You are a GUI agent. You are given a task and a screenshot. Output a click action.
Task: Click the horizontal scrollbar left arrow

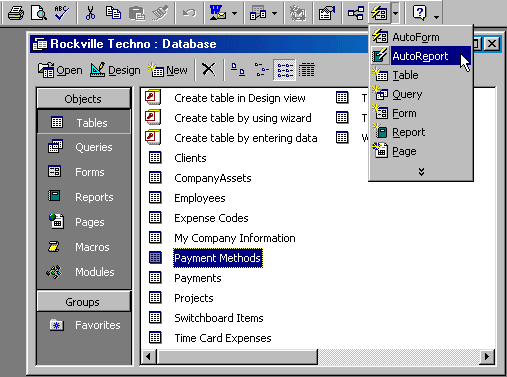149,357
